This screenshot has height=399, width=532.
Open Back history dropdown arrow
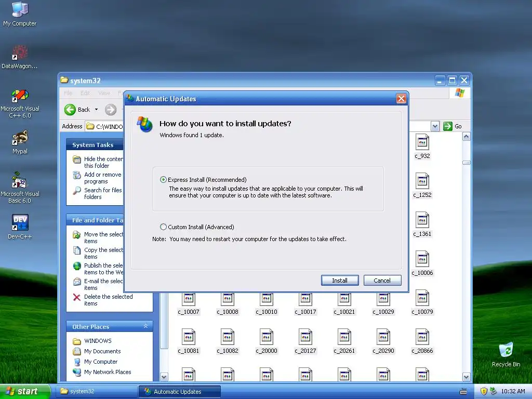click(96, 110)
